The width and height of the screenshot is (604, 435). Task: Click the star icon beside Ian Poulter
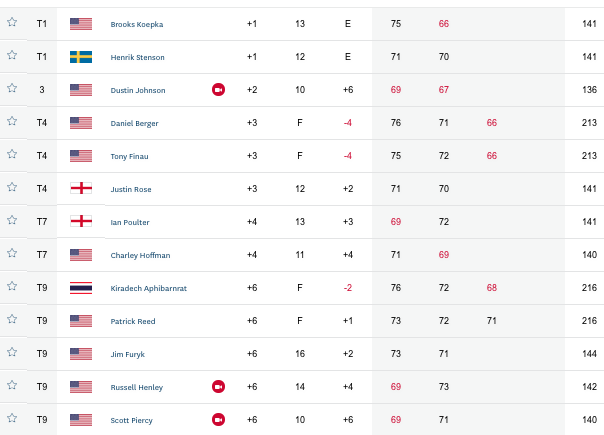(12, 220)
